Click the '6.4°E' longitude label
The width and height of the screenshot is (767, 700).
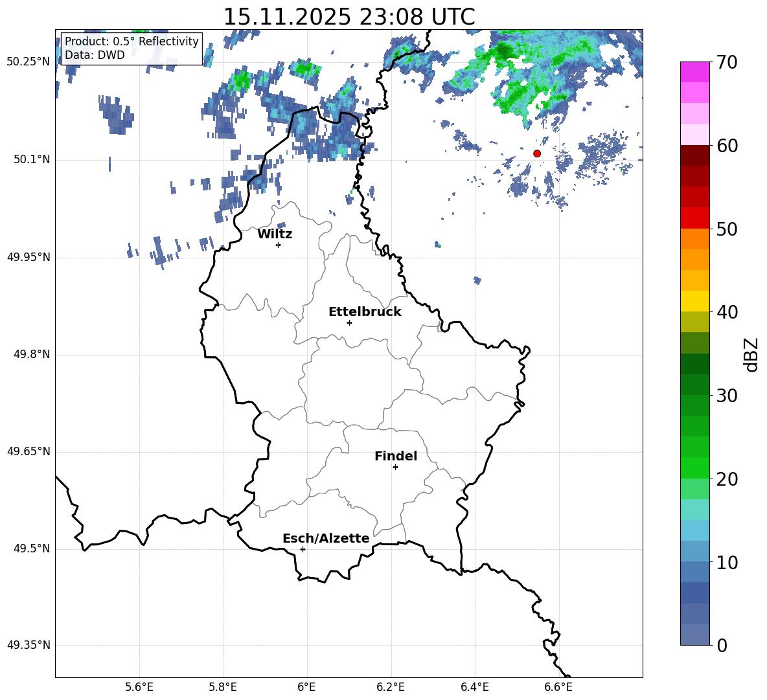coord(474,687)
